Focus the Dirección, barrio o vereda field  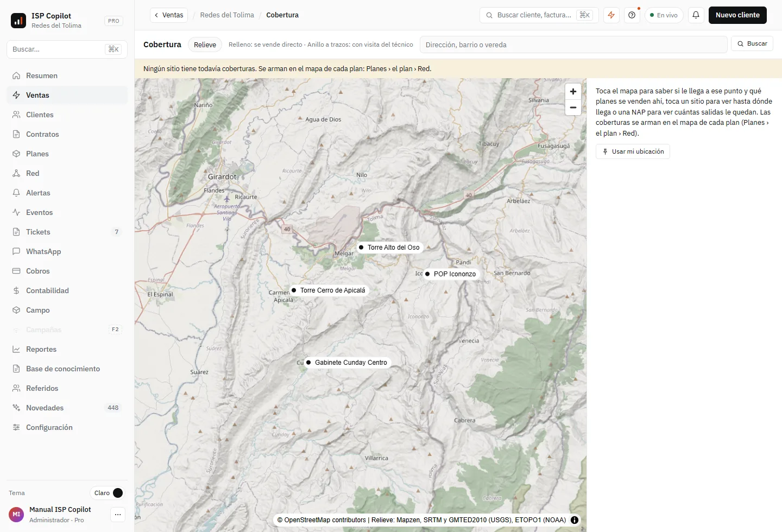click(x=573, y=45)
